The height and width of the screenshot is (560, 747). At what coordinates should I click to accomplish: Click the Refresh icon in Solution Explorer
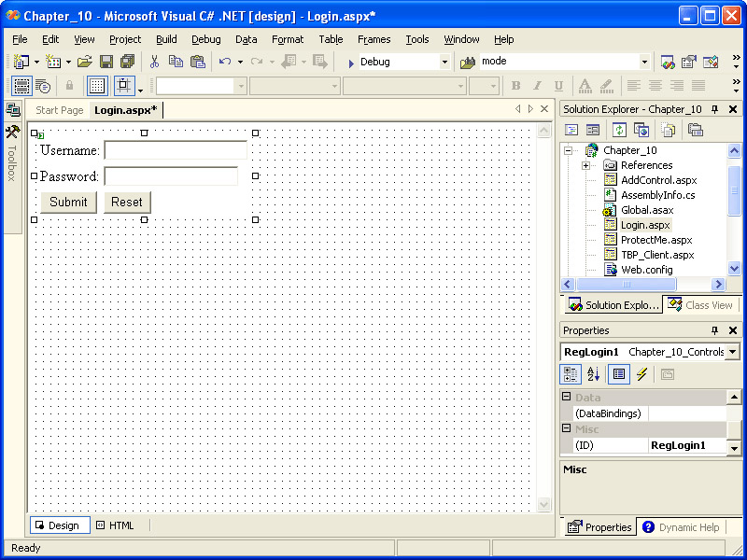pos(618,130)
